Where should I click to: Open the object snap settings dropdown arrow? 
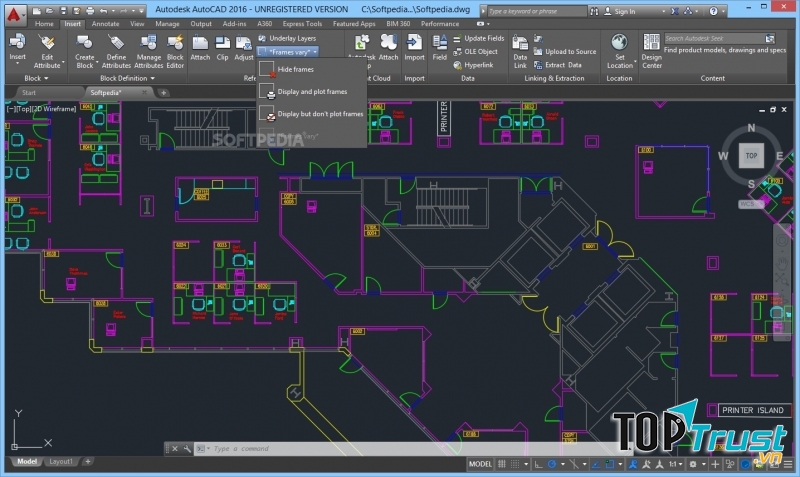tap(620, 464)
